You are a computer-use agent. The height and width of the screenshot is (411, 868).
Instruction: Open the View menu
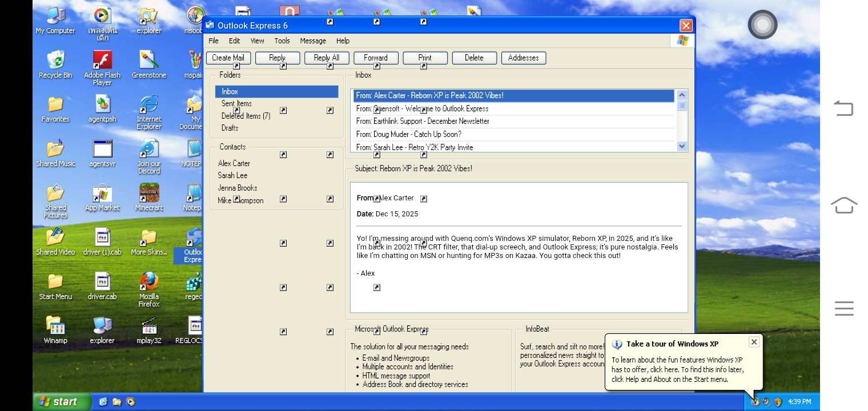pyautogui.click(x=257, y=41)
